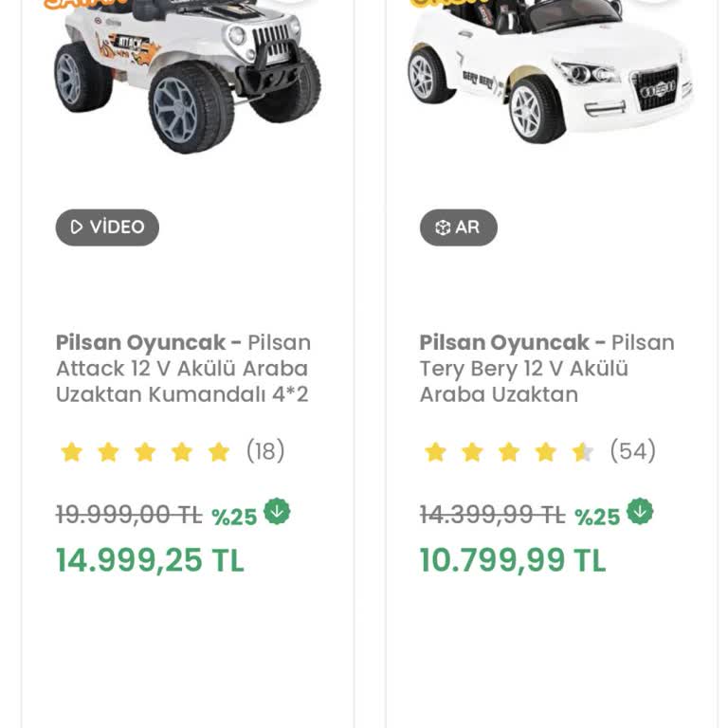The height and width of the screenshot is (728, 728).
Task: Click the 14.999,25 TL price
Action: pos(150,560)
